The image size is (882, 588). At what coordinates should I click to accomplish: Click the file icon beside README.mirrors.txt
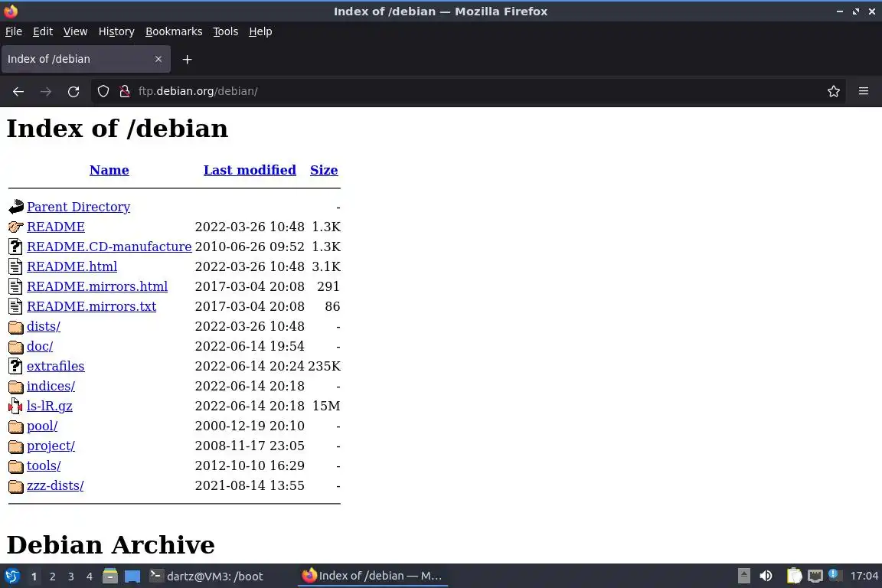(x=16, y=307)
